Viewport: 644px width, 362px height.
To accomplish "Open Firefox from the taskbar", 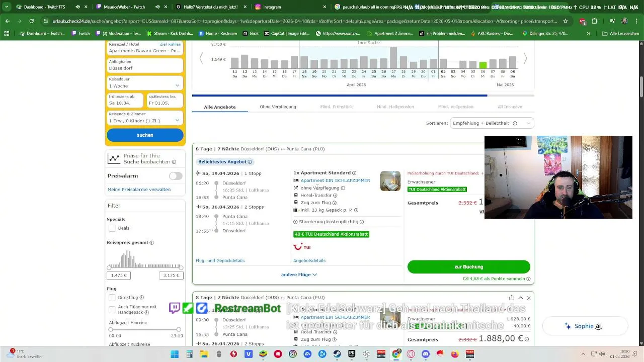I will pos(455,354).
